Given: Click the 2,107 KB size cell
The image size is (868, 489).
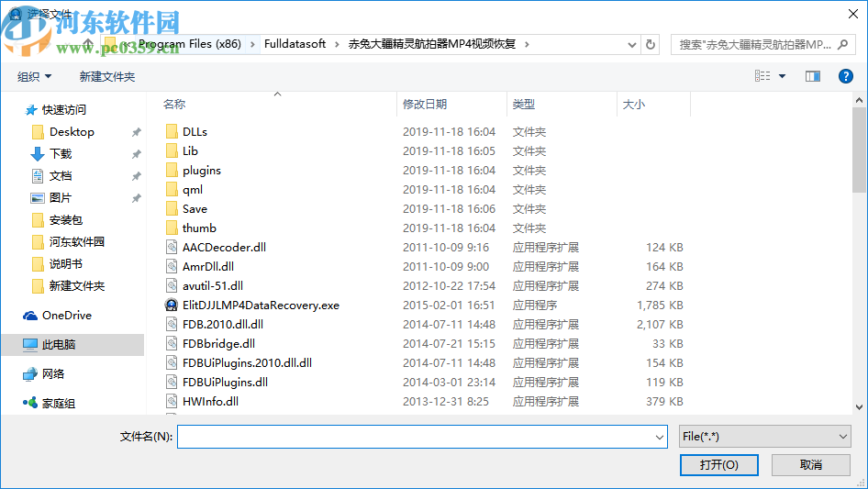Looking at the screenshot, I should [x=660, y=325].
